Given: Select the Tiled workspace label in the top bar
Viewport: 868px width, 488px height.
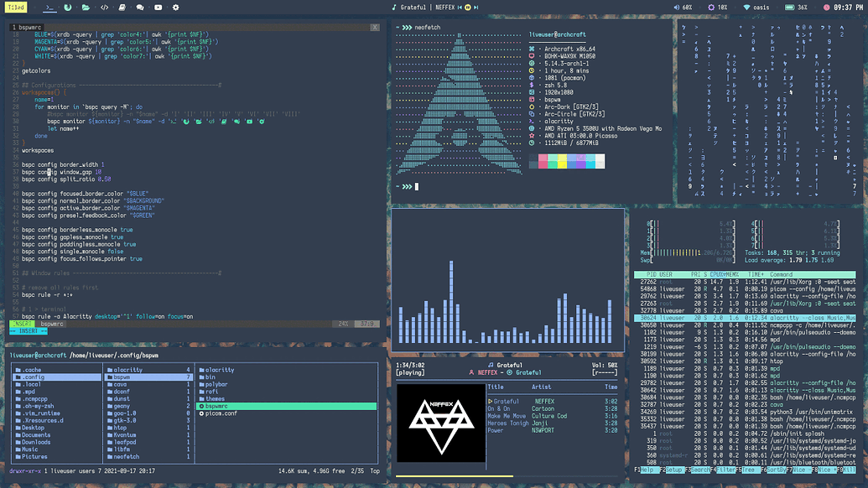Looking at the screenshot, I should click(x=15, y=7).
